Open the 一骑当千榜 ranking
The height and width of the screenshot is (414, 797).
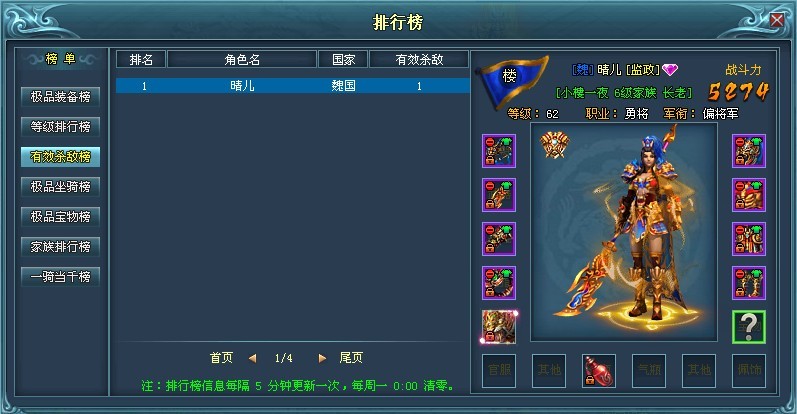[x=60, y=277]
